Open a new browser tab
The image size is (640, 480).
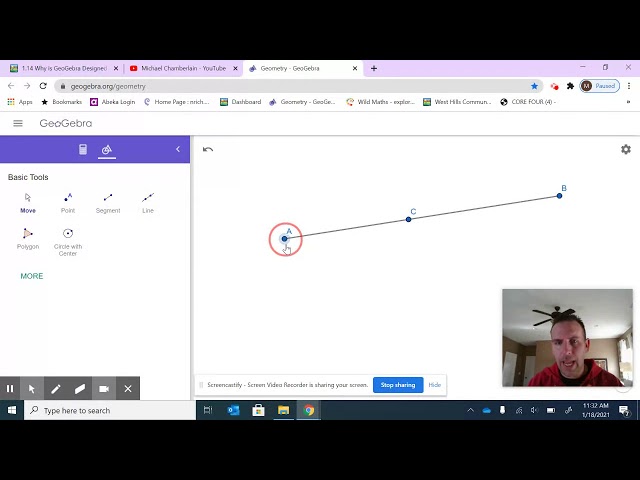374,68
